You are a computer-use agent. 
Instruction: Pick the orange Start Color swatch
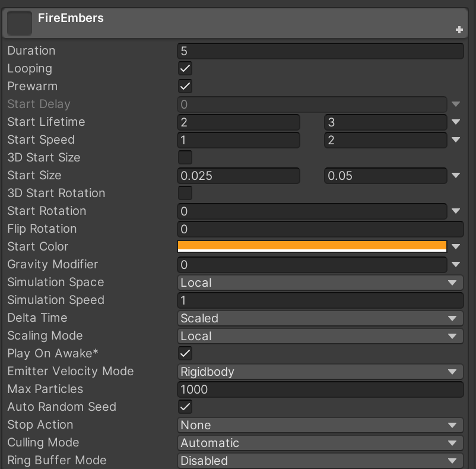tap(312, 246)
